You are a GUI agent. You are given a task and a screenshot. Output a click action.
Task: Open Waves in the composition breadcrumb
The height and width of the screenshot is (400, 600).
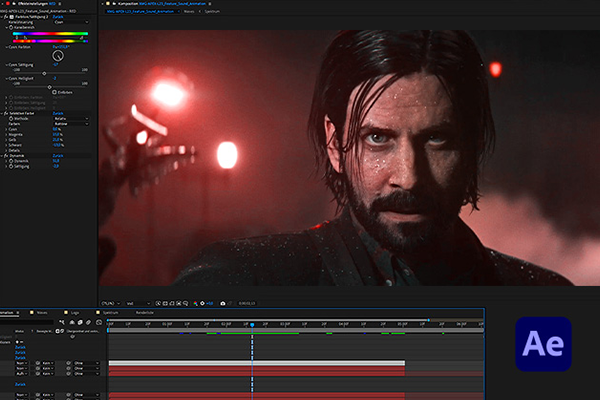point(189,11)
